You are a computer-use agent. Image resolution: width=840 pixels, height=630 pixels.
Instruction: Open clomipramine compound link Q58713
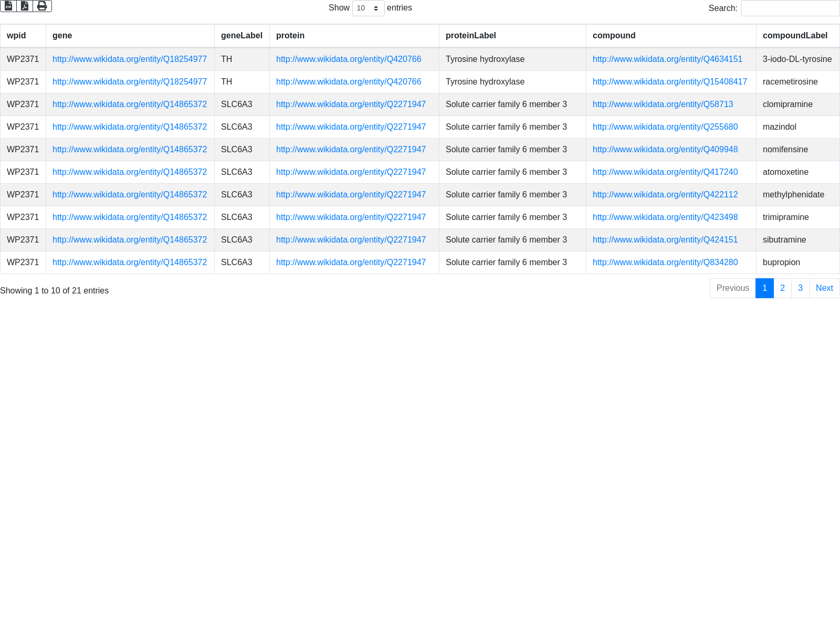663,104
